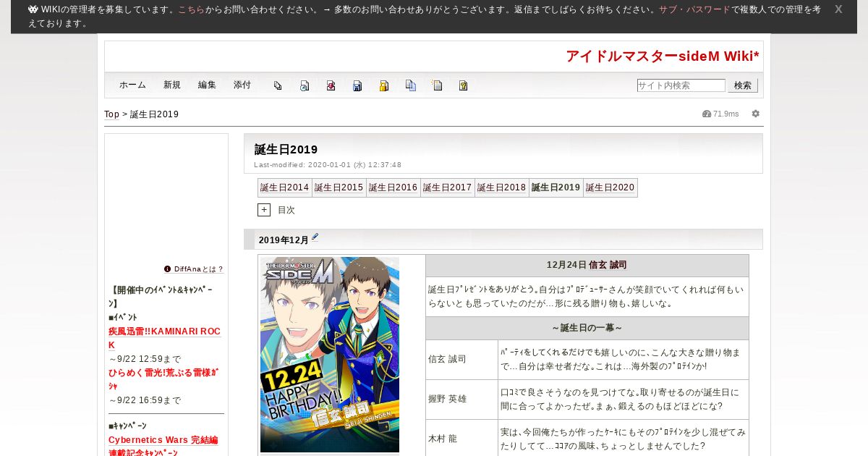868x456 pixels.
Task: Click the ～誕生日の一幕～ table header
Action: coord(587,328)
